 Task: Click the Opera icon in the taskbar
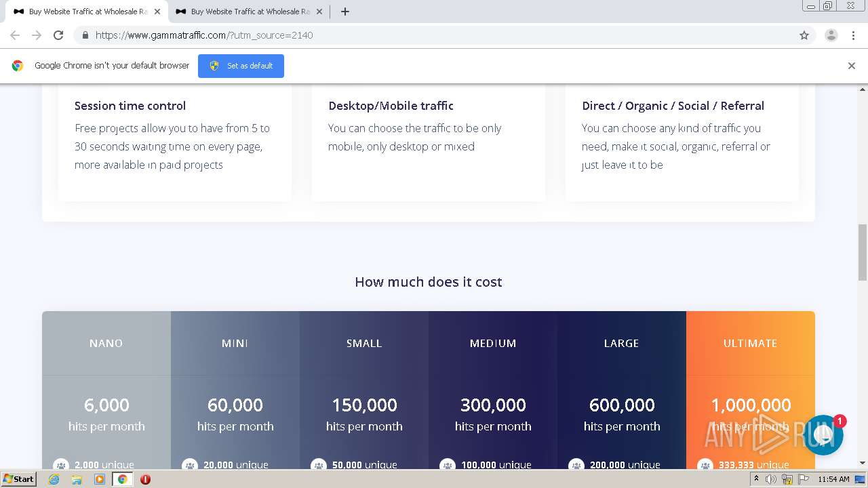coord(145,479)
